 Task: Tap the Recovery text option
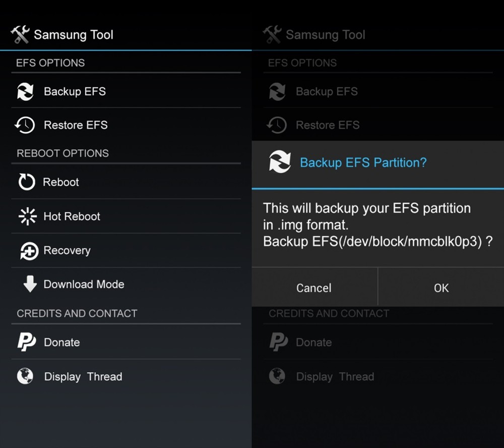pyautogui.click(x=67, y=250)
